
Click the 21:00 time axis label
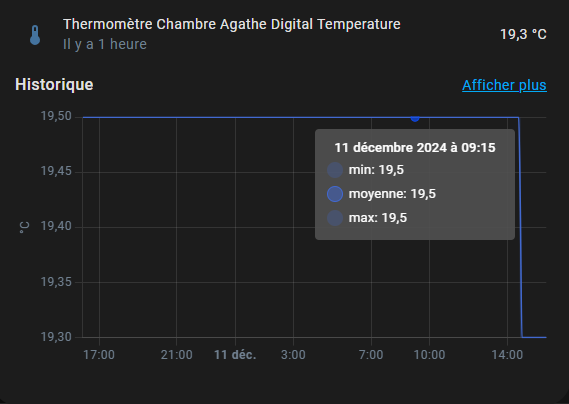point(176,355)
